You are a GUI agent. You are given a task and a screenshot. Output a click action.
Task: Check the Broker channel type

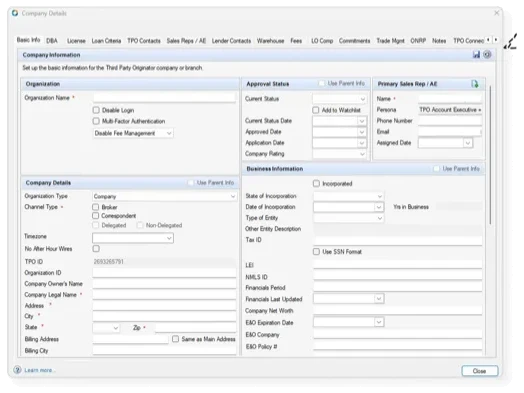point(96,207)
